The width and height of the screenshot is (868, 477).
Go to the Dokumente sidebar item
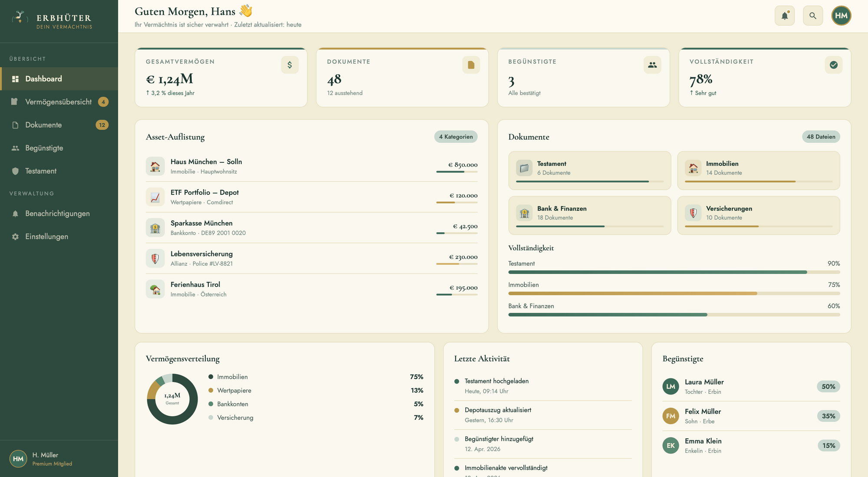[43, 125]
